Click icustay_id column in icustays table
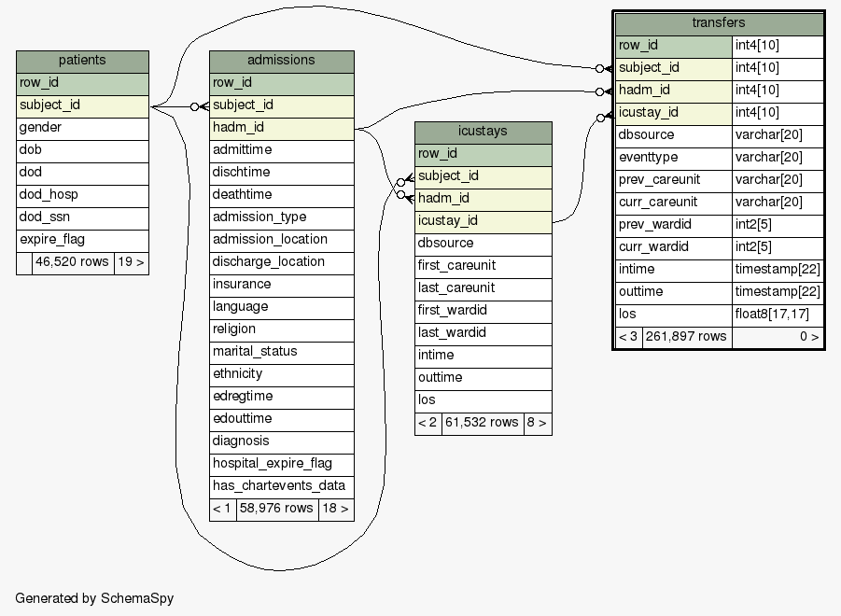 point(483,221)
